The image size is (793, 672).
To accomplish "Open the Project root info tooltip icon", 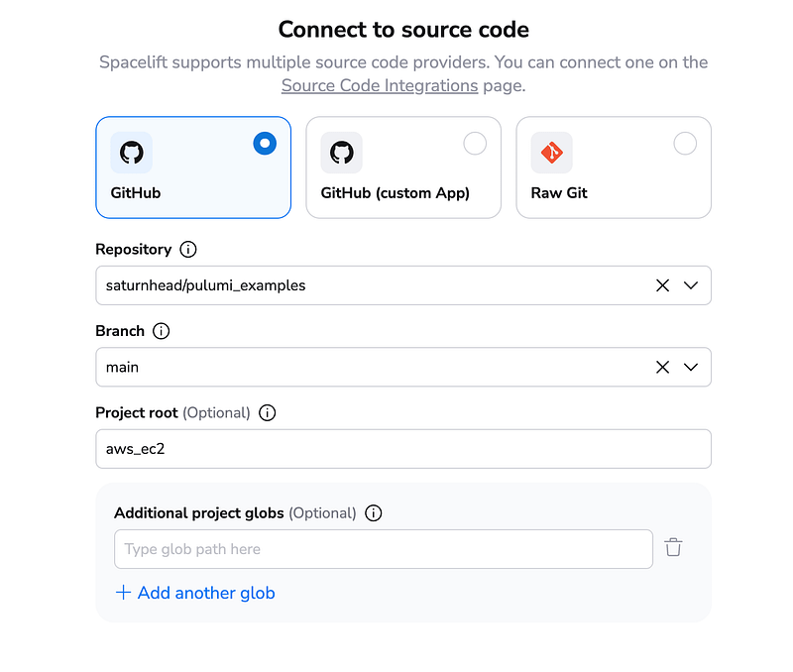I will tap(266, 413).
